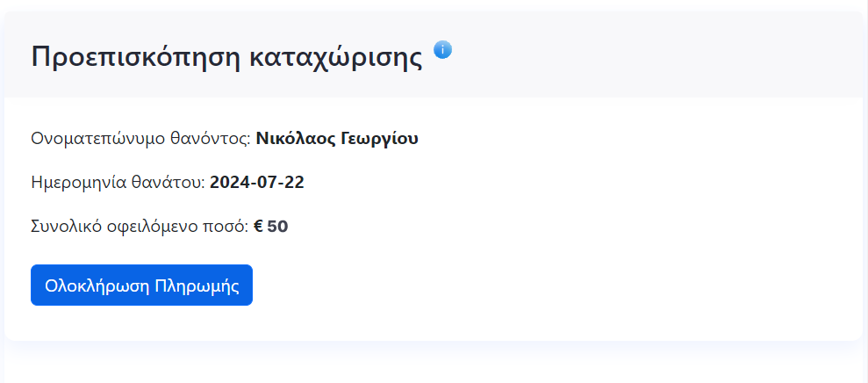Click the word Ολοκλήρωση on the blue button
868x383 pixels.
point(97,285)
